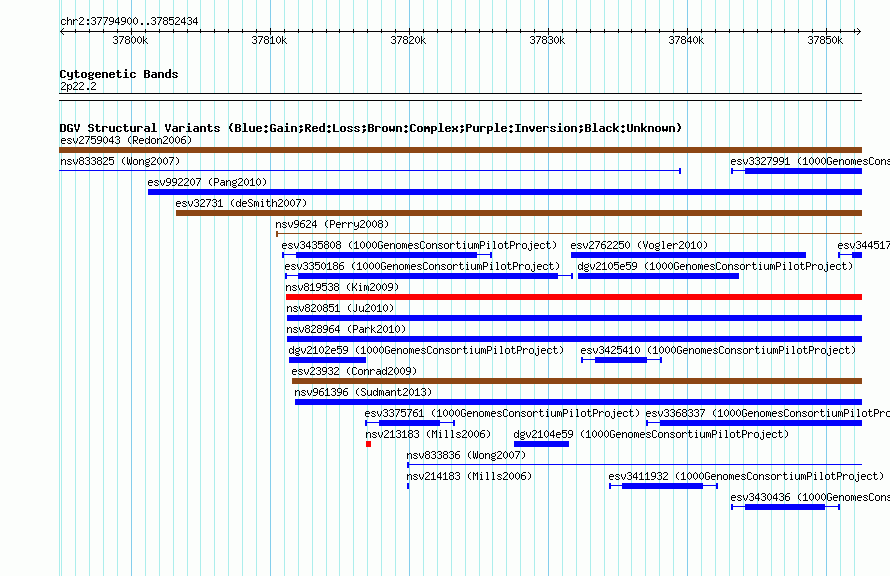This screenshot has width=890, height=576.
Task: Select the blue esv992207 gain bar
Action: coord(505,192)
